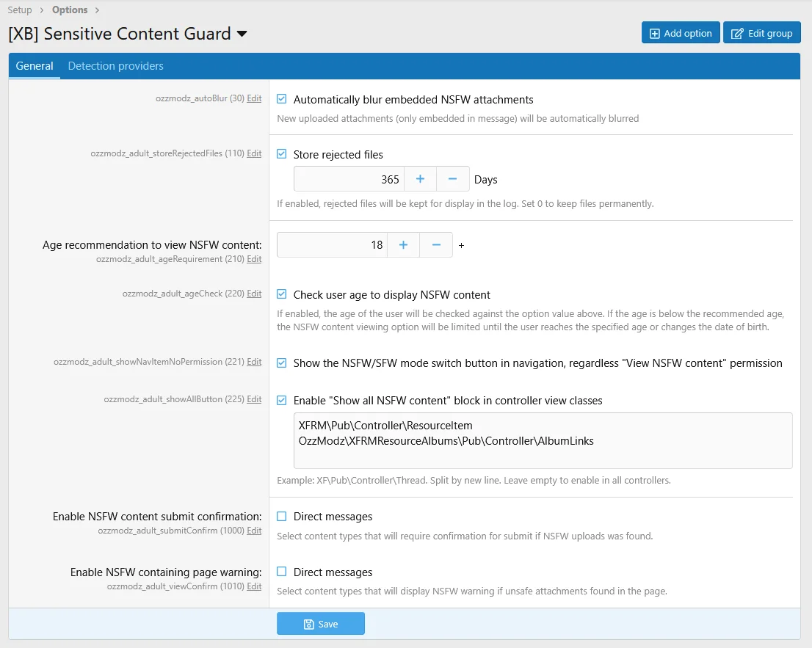
Task: Click the Edit group button
Action: (761, 33)
